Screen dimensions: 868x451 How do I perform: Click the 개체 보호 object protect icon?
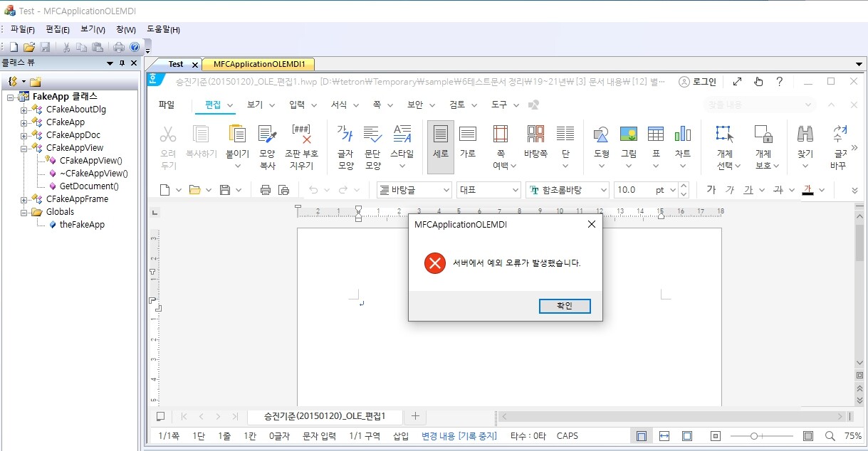pyautogui.click(x=763, y=134)
